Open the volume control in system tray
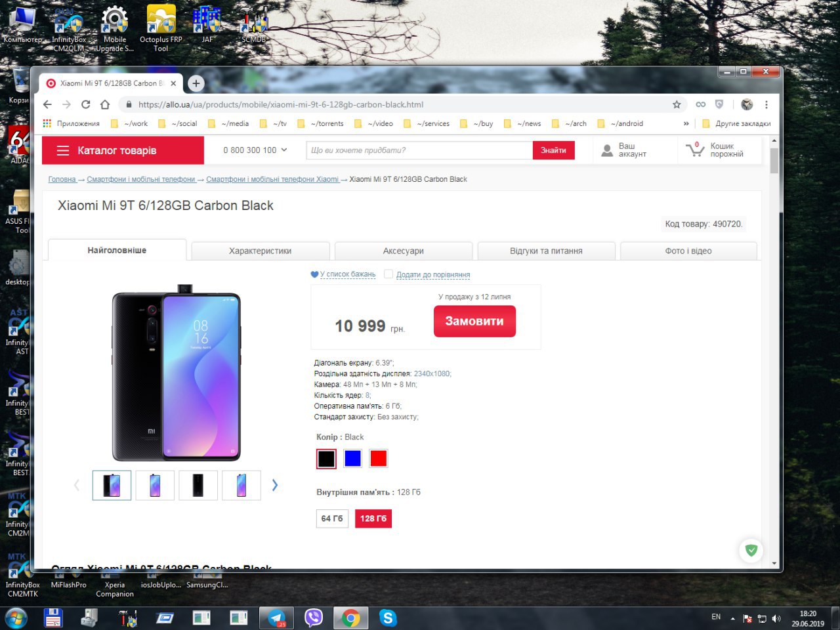Viewport: 840px width, 630px height. (x=776, y=618)
